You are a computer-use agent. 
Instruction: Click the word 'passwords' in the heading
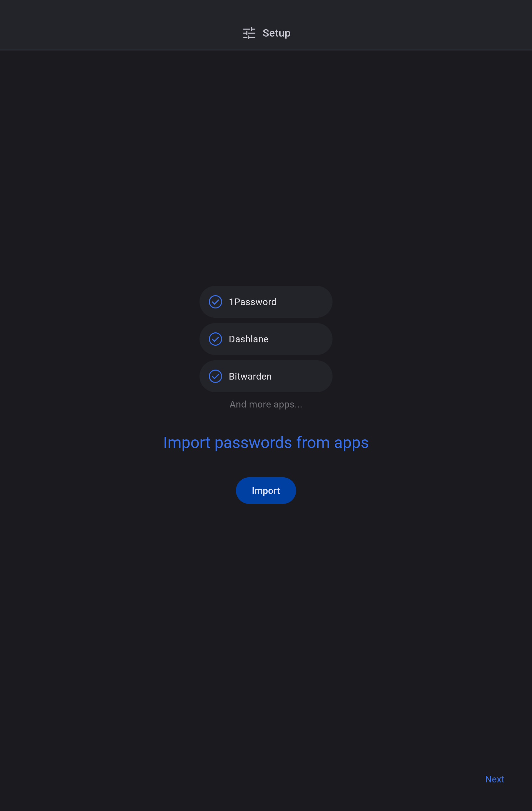pyautogui.click(x=253, y=443)
